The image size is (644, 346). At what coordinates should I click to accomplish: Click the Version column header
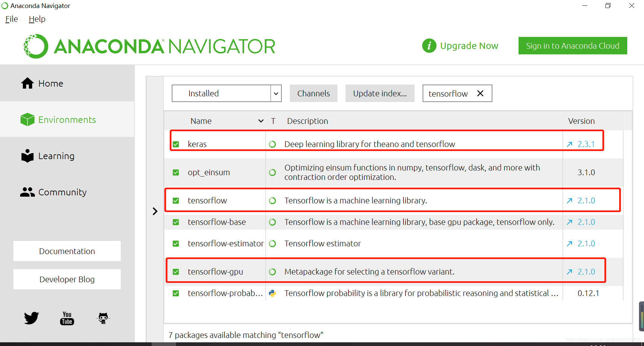(x=581, y=121)
